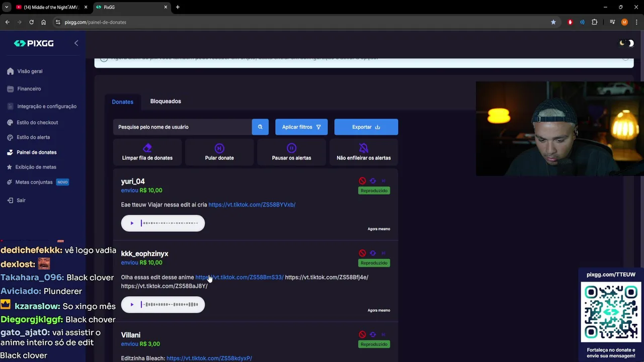
Task: Click the skip icon on kkk_eophzinyx's donation
Action: tap(383, 253)
